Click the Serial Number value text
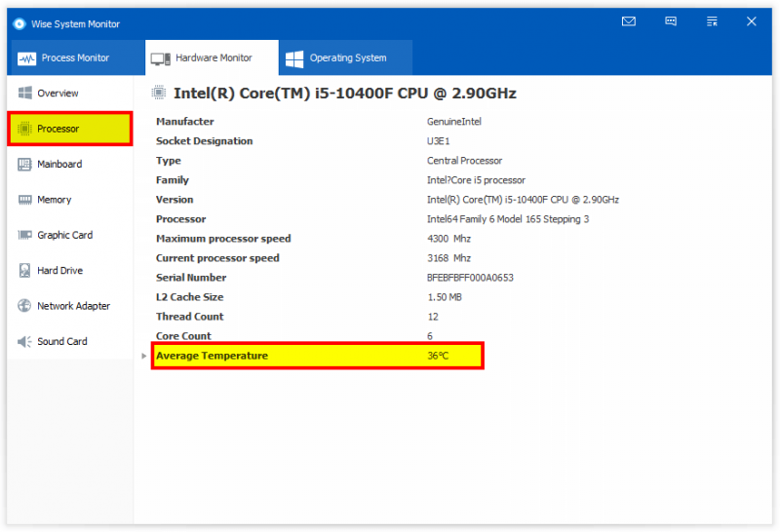This screenshot has width=780, height=532. (470, 278)
